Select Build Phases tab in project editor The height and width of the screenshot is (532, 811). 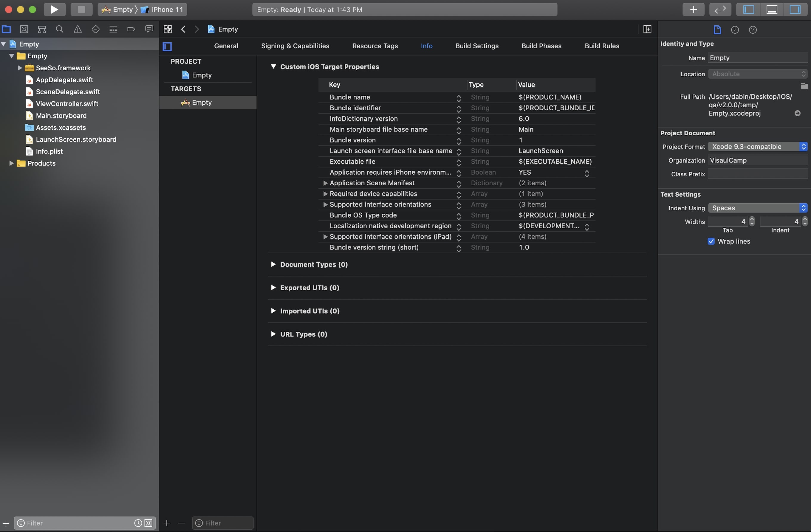[541, 46]
